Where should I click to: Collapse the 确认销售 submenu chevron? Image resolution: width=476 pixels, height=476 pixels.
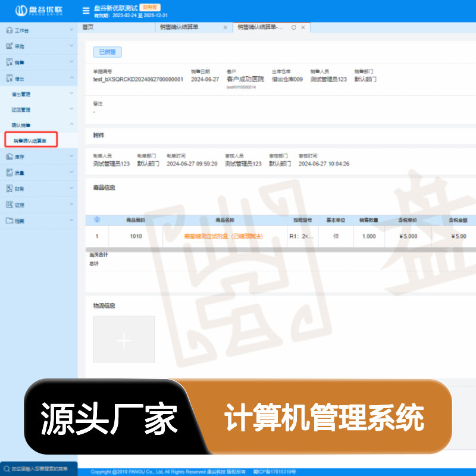coord(71,124)
